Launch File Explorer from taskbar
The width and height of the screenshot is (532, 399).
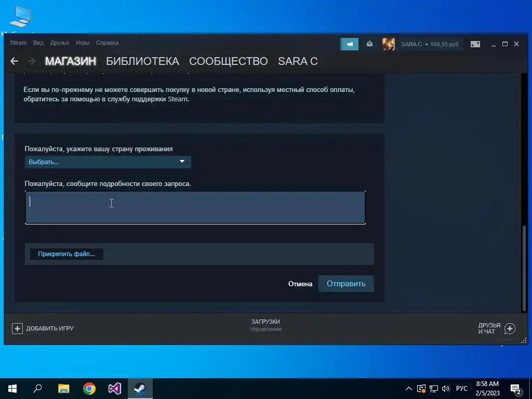63,389
